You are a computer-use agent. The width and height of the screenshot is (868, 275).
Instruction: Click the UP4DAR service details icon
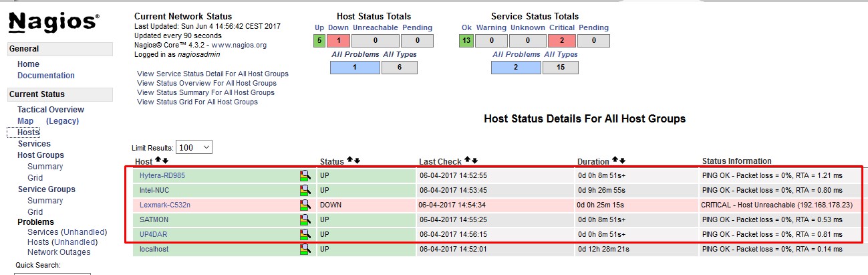305,234
